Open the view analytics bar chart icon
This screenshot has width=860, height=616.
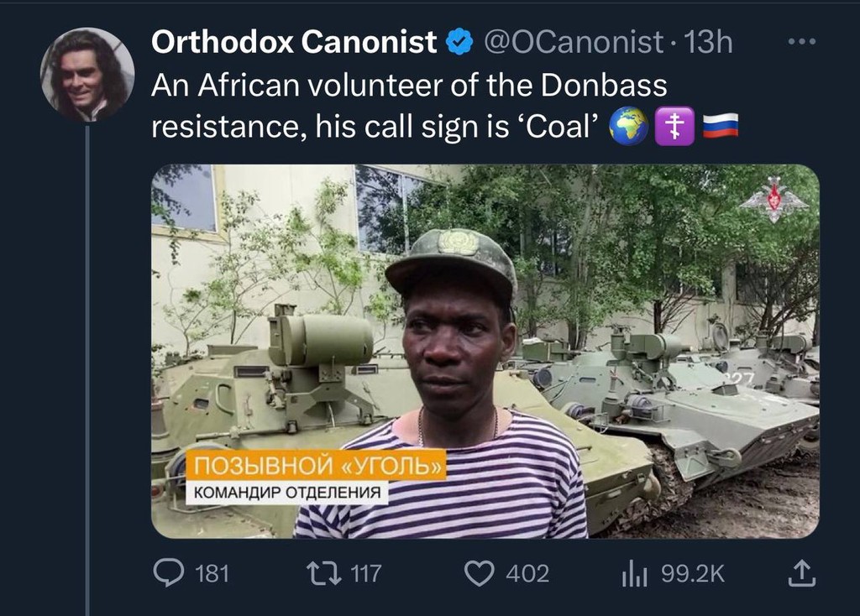[x=635, y=573]
